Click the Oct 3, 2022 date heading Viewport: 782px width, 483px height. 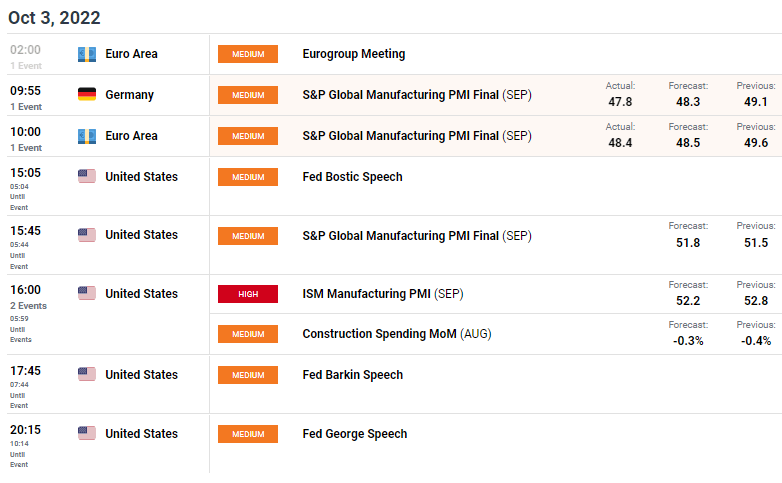[54, 18]
